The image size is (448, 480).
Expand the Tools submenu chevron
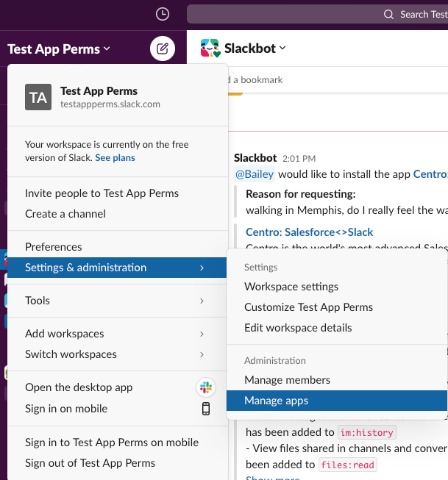202,301
